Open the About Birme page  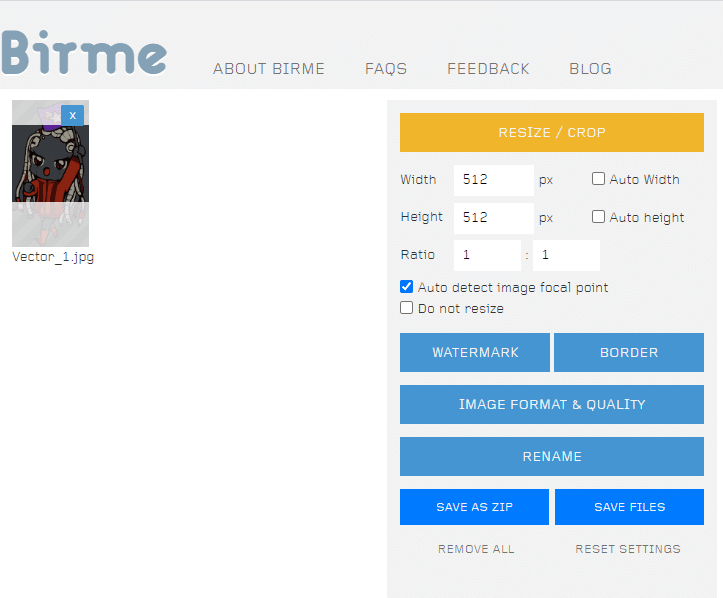click(269, 69)
